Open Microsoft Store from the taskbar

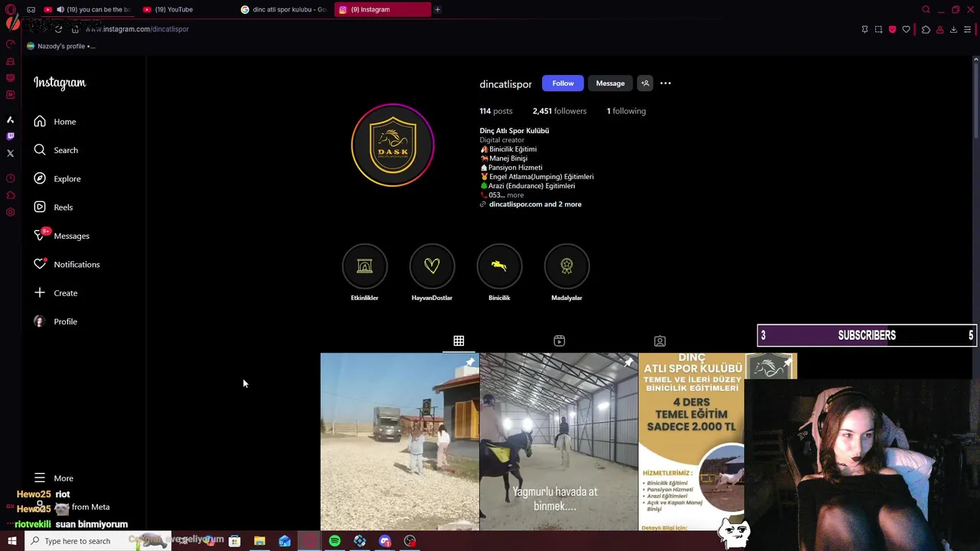[x=234, y=541]
